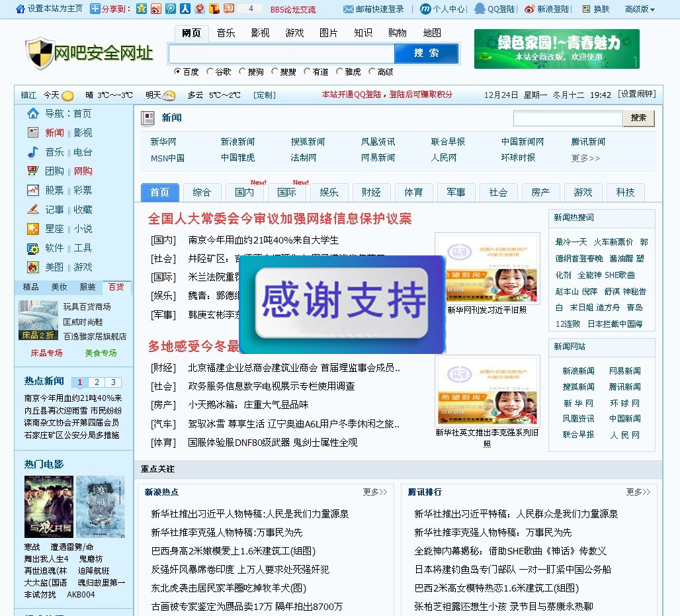Share via the Sina Weibo icon after 分享到
The height and width of the screenshot is (616, 680).
(x=156, y=9)
